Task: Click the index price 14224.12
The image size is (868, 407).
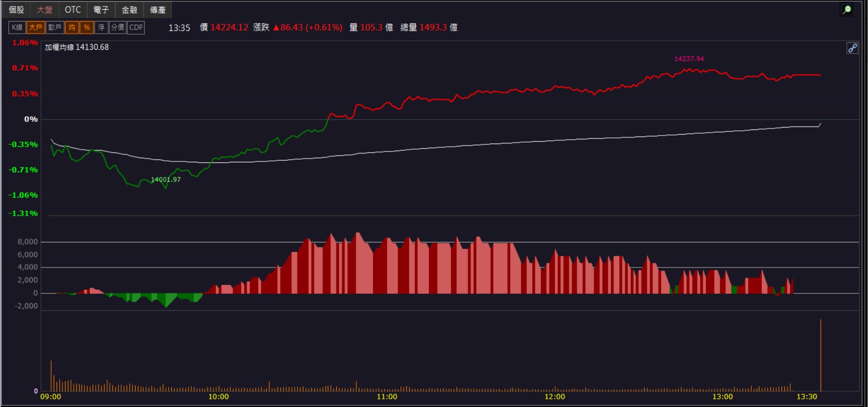Action: (x=229, y=27)
